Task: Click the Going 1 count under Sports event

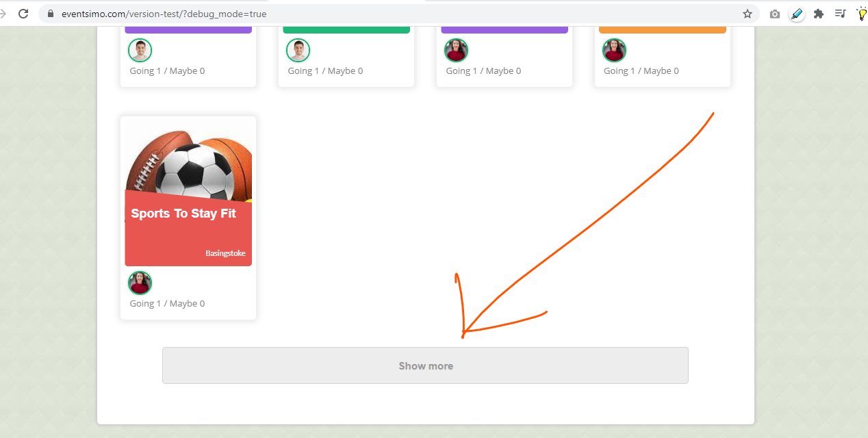Action: pyautogui.click(x=144, y=303)
